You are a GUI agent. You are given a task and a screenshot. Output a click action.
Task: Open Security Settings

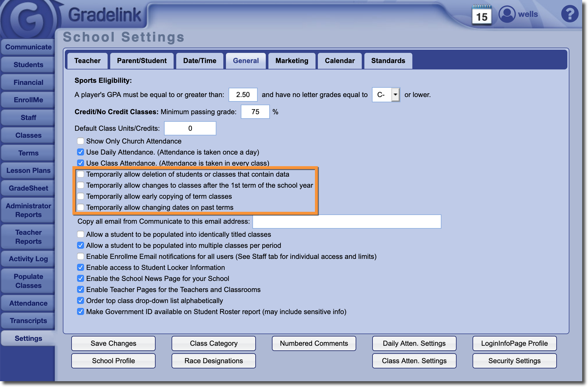tap(514, 361)
